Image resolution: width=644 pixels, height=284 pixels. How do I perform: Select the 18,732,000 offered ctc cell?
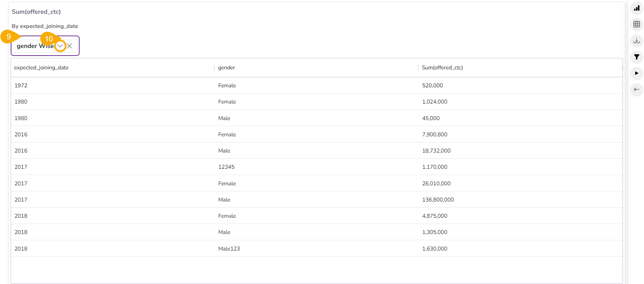[436, 151]
